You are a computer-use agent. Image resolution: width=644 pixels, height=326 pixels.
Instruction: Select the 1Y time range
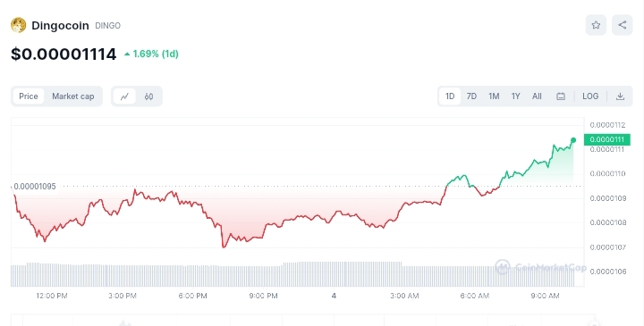(515, 96)
